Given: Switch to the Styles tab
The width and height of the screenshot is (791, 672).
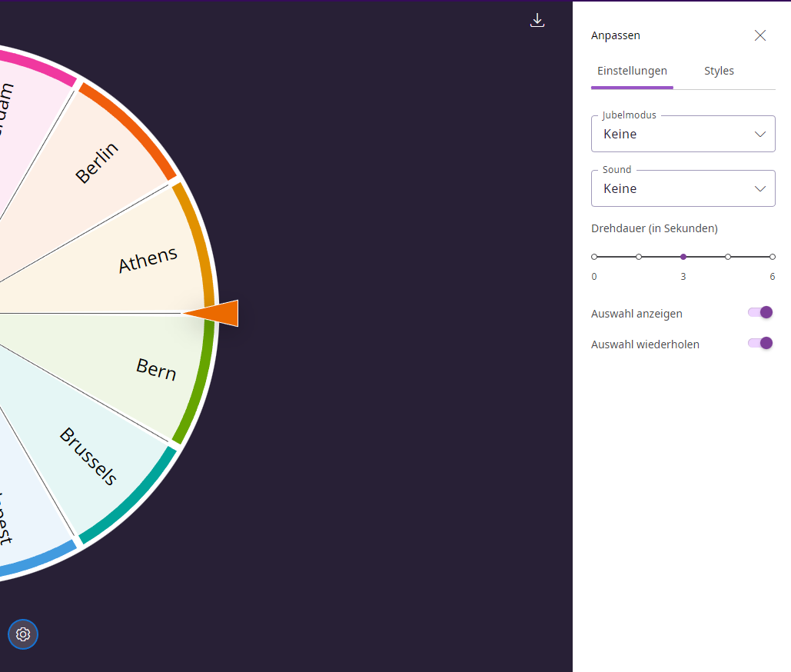Looking at the screenshot, I should pos(719,70).
